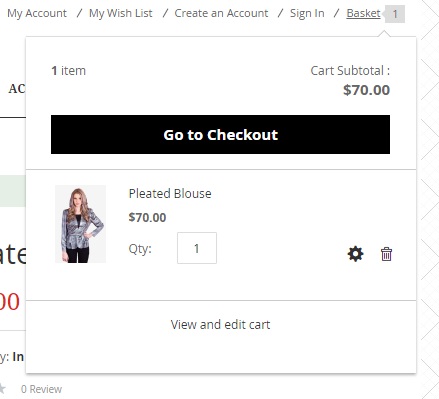
Task: Select Create an Account link
Action: [x=221, y=13]
